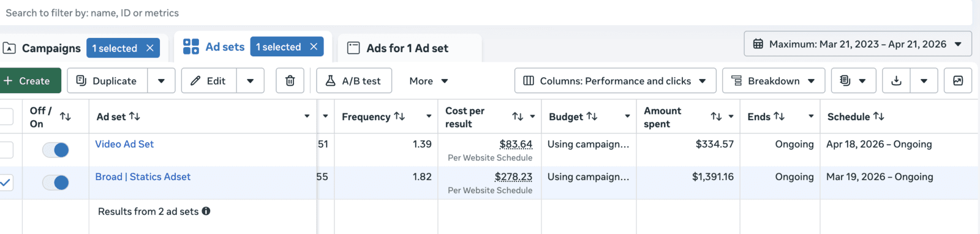Click the A/B test button
Image resolution: width=980 pixels, height=234 pixels.
point(354,81)
